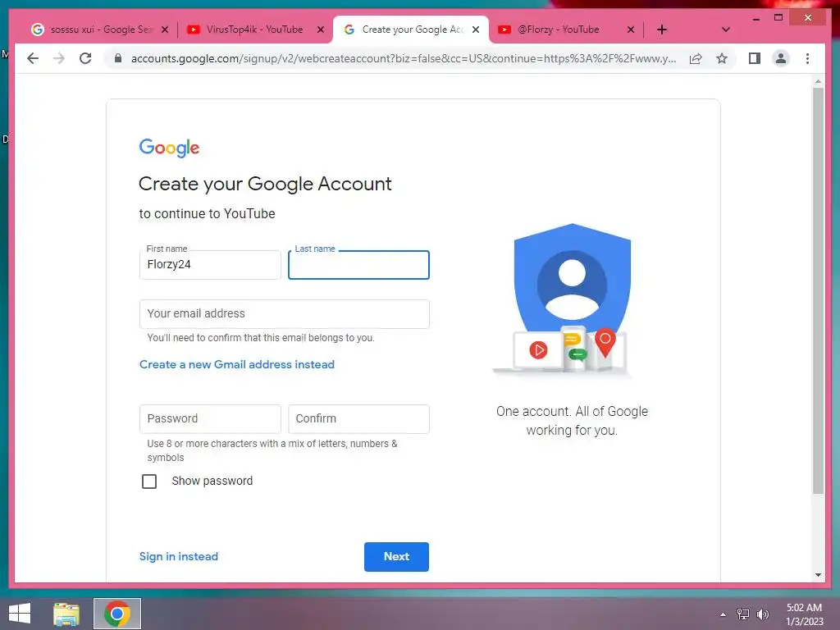Enable the Show password checkbox
The width and height of the screenshot is (840, 630).
[149, 481]
